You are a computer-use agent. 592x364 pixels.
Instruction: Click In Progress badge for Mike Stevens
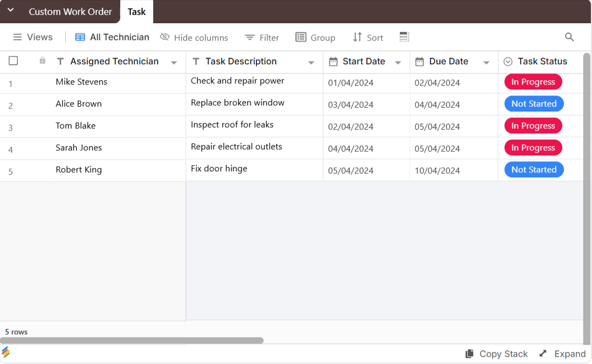[533, 82]
